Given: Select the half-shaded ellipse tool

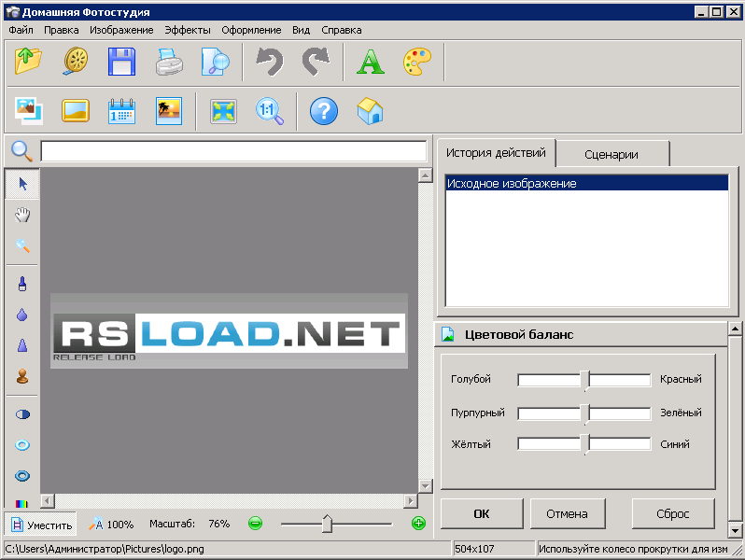Looking at the screenshot, I should pyautogui.click(x=22, y=414).
